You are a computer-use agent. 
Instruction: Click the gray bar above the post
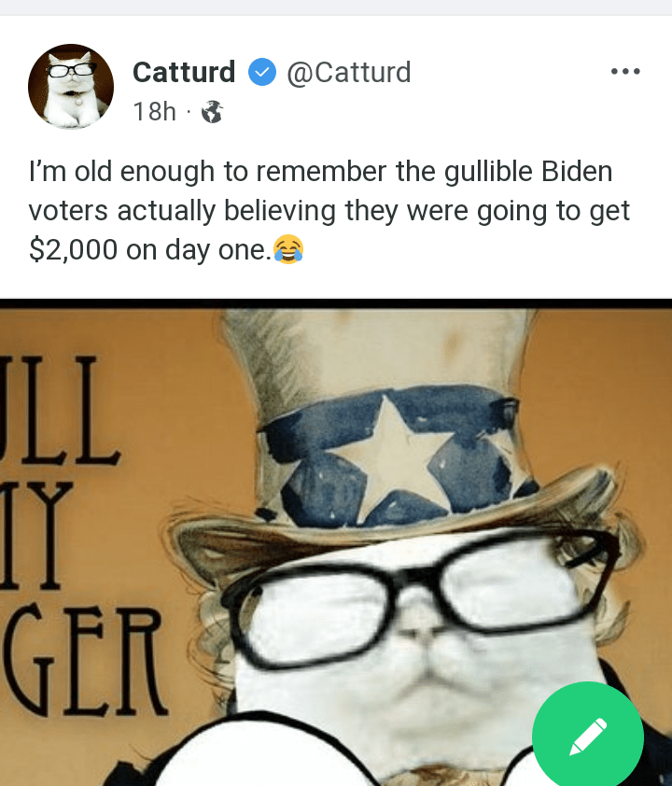click(x=336, y=7)
